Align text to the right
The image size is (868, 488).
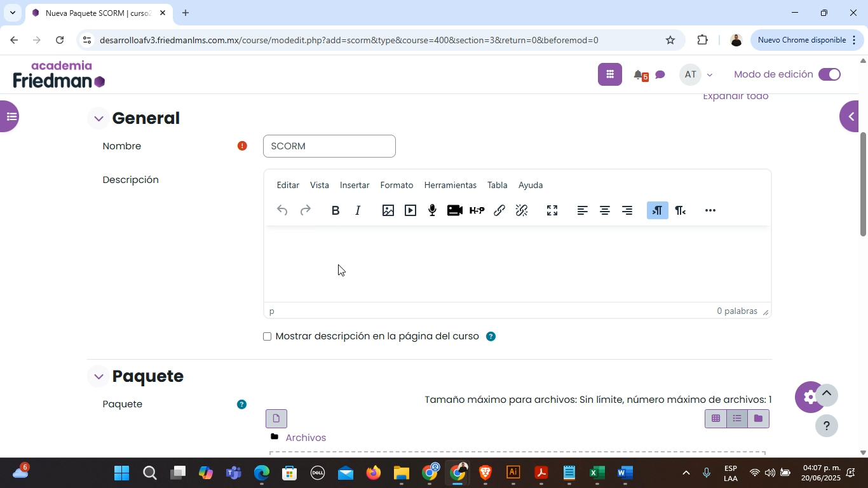pos(627,210)
